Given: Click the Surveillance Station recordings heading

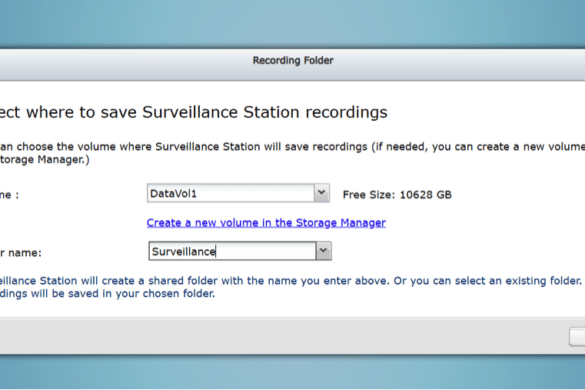Looking at the screenshot, I should pos(194,112).
